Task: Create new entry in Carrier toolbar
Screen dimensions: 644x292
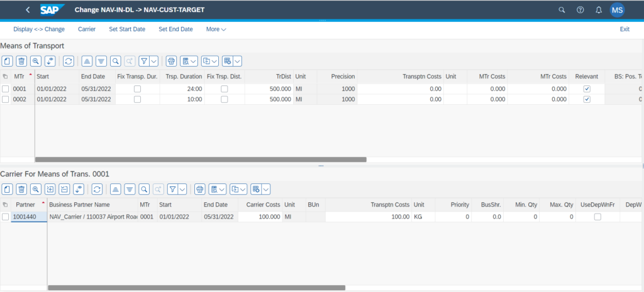Action: click(x=7, y=189)
